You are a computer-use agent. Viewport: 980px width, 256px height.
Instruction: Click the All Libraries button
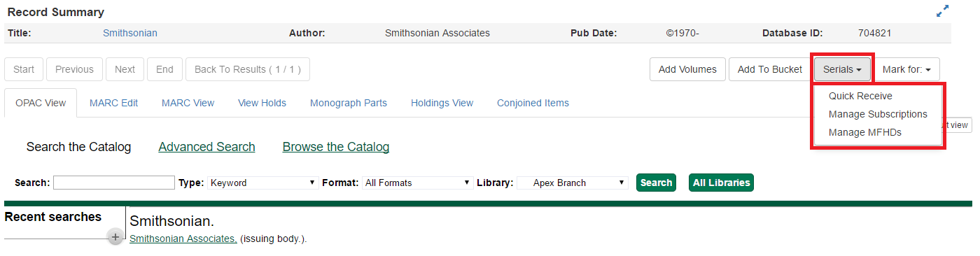click(721, 183)
